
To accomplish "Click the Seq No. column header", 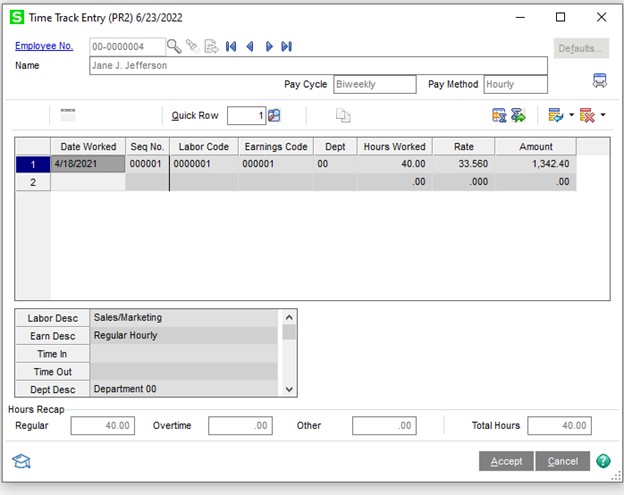I will (x=147, y=147).
